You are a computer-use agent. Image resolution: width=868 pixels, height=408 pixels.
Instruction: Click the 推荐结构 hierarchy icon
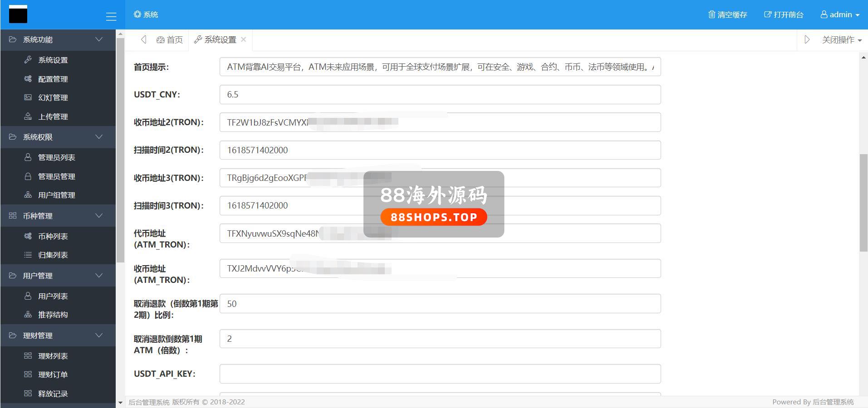(28, 315)
